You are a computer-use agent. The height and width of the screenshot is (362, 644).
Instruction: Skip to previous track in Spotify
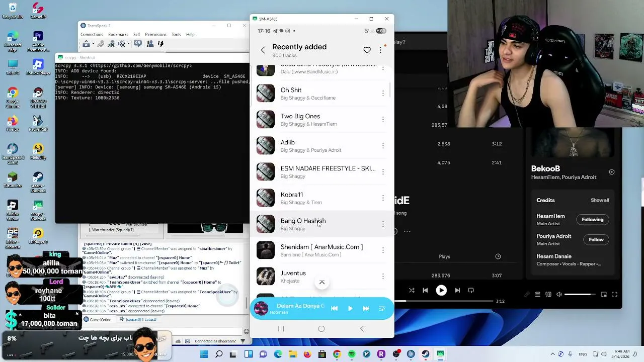(425, 290)
